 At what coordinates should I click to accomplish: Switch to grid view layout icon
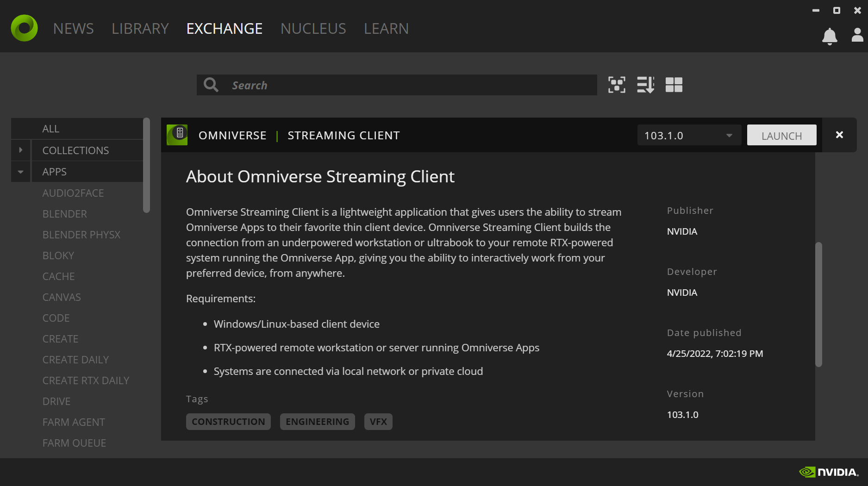pyautogui.click(x=674, y=85)
